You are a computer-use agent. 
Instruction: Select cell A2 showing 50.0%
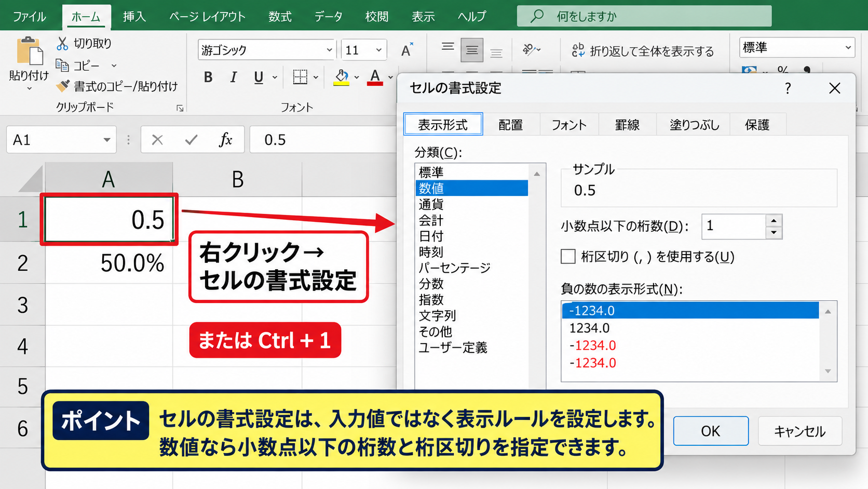click(x=108, y=263)
